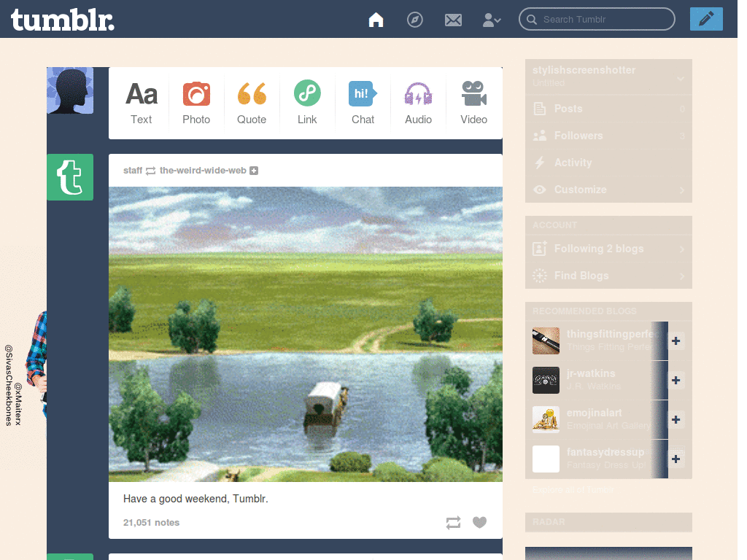View the 21,051 notes
Viewport: 747px width, 560px height.
point(152,522)
